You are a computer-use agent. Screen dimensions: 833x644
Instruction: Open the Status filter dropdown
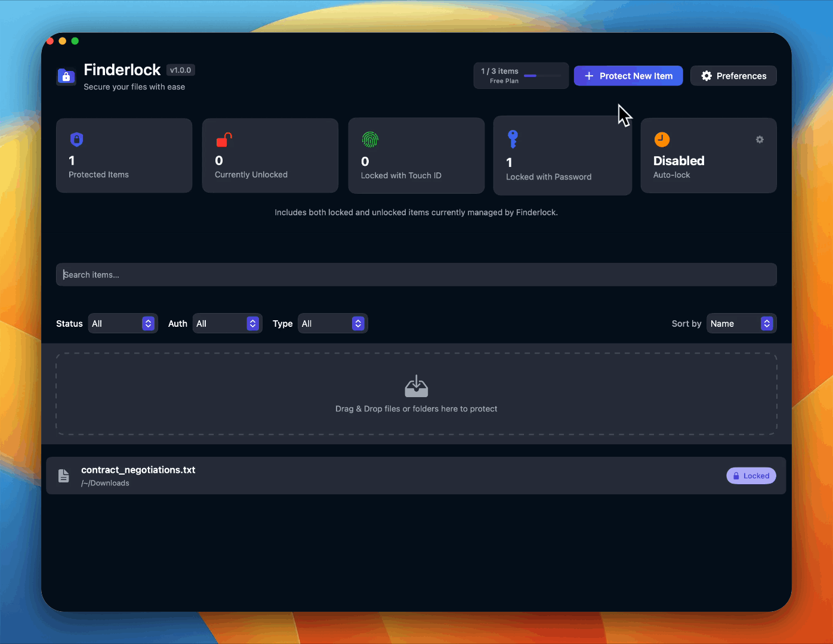[123, 323]
